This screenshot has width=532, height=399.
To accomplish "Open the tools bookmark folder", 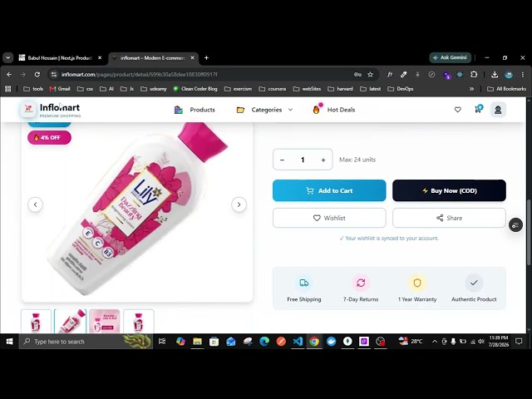I will 33,89.
